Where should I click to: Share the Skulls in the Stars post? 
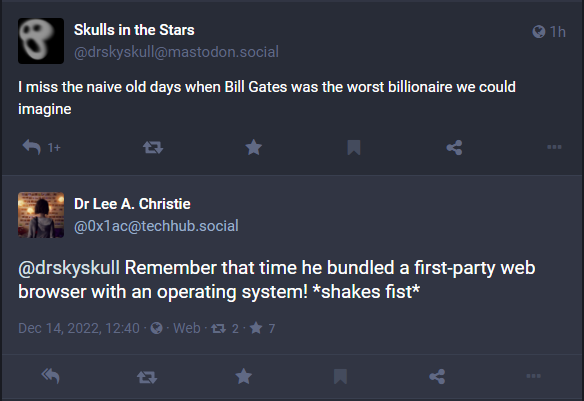pyautogui.click(x=454, y=147)
